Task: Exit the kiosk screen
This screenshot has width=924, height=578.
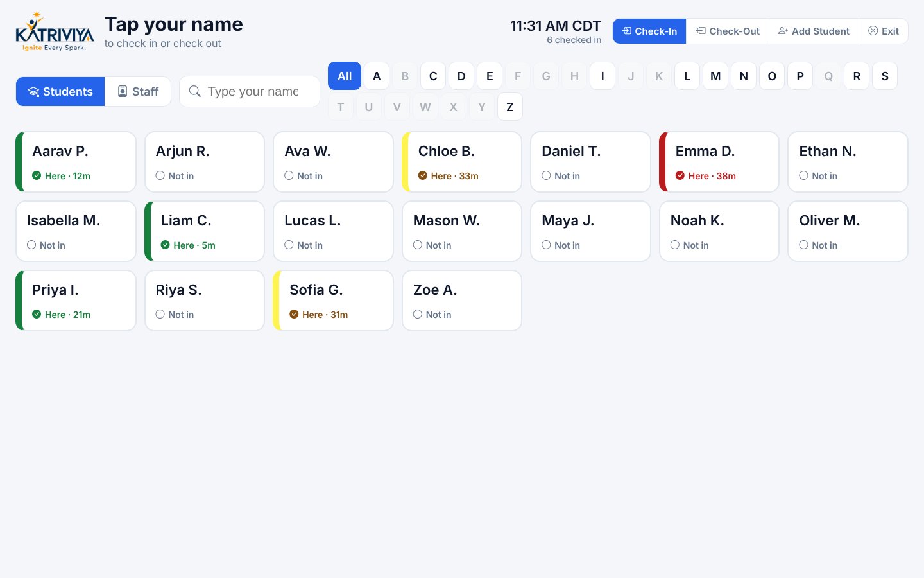Action: pos(884,31)
